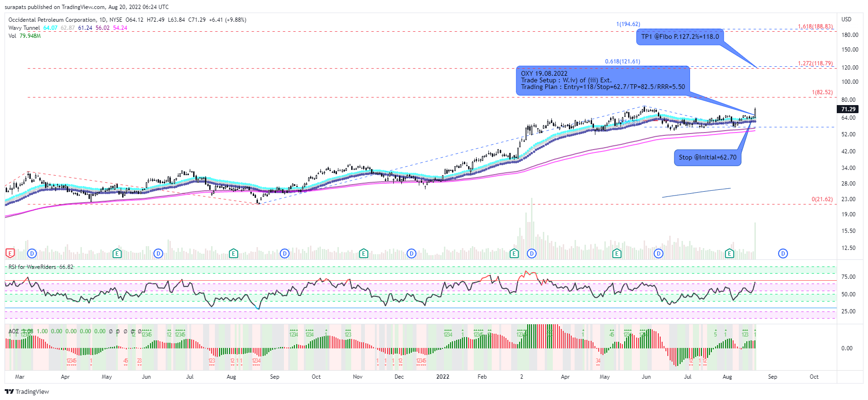The height and width of the screenshot is (400, 868).
Task: Select the OXY 19.08.2022 trade setup callout
Action: [x=602, y=80]
